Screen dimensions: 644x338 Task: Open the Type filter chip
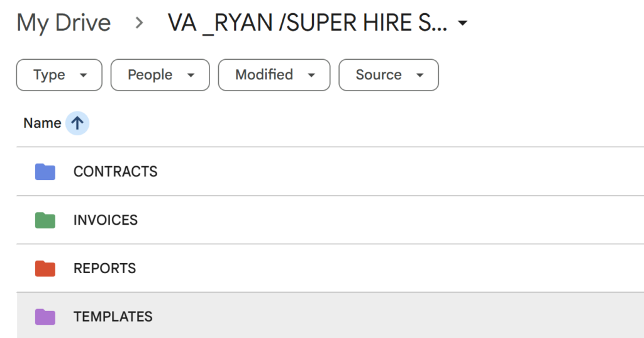[x=59, y=75]
